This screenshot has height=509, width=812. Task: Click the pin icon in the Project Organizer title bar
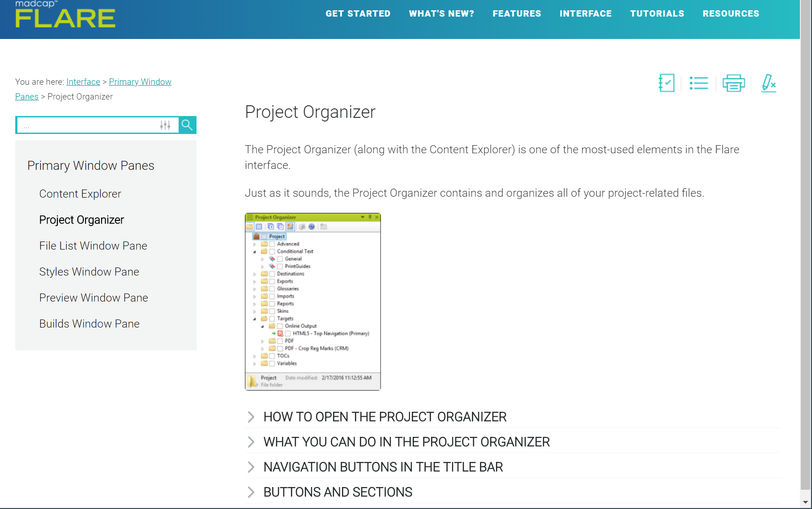[370, 216]
